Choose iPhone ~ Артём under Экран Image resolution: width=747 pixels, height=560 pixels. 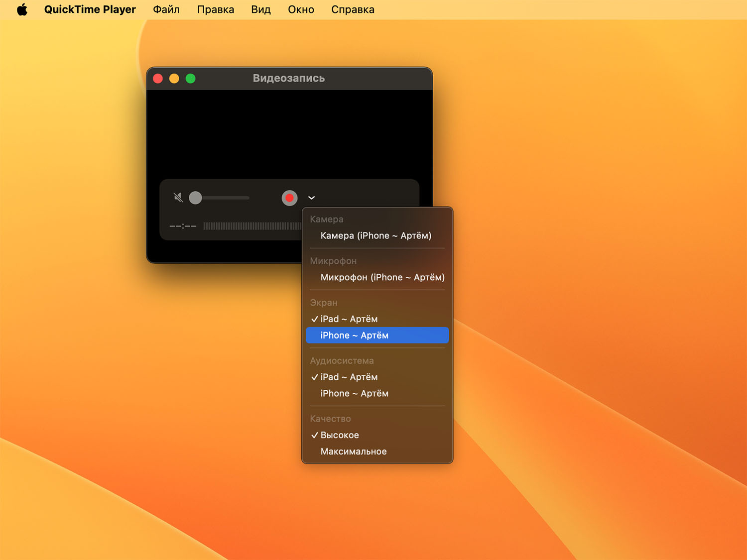click(377, 335)
